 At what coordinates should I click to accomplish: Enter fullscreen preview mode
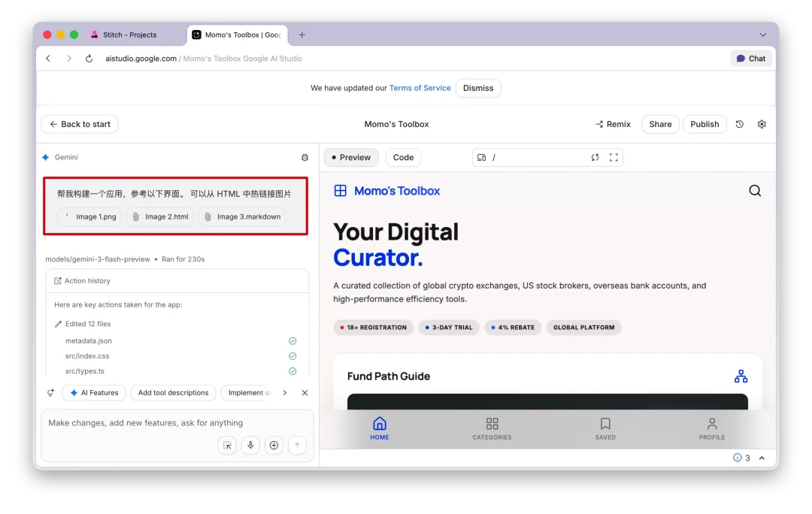tap(614, 157)
